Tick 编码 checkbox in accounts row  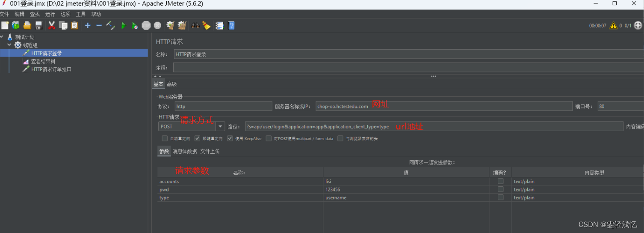pos(500,181)
